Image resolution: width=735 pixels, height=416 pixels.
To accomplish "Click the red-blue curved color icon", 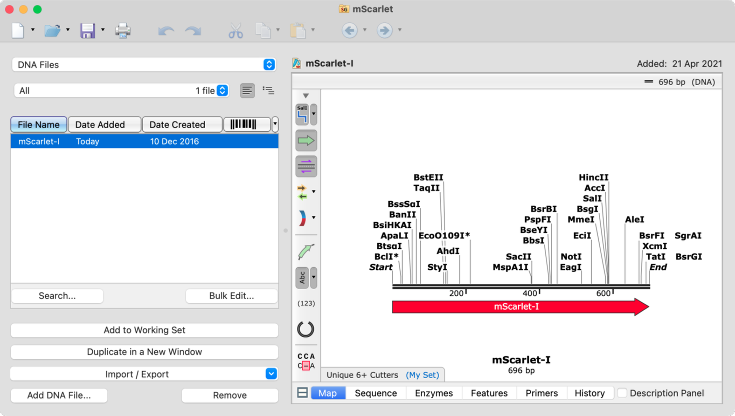I will (302, 218).
